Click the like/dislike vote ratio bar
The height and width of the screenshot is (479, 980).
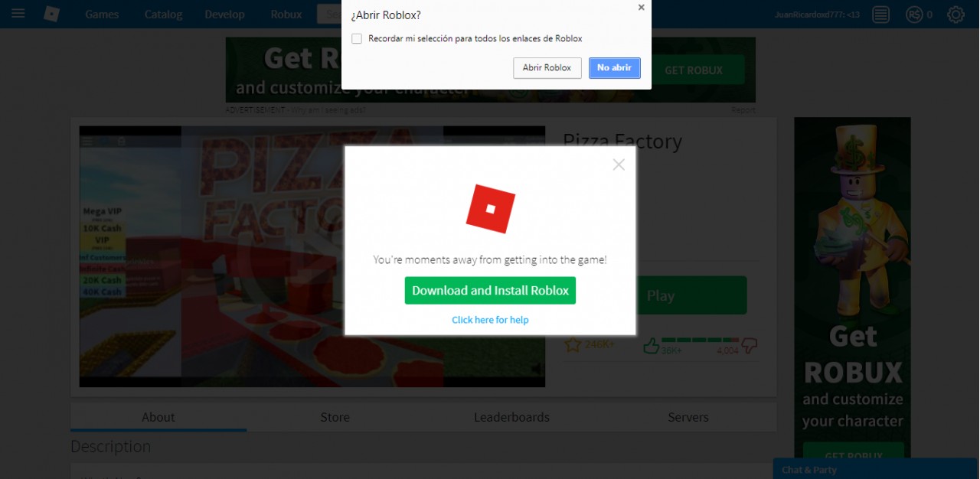click(x=700, y=340)
